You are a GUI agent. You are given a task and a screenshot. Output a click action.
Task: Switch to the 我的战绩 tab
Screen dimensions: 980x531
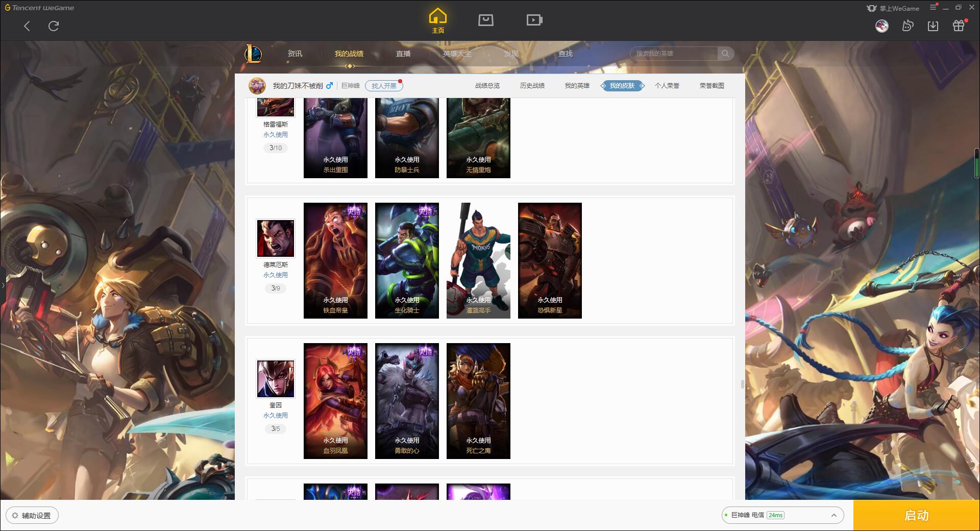(x=349, y=54)
